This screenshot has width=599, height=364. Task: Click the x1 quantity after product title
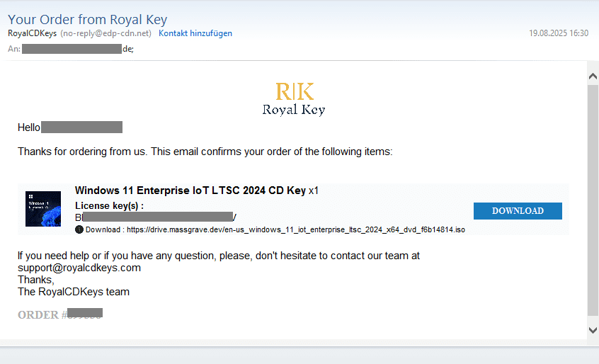[x=314, y=190]
